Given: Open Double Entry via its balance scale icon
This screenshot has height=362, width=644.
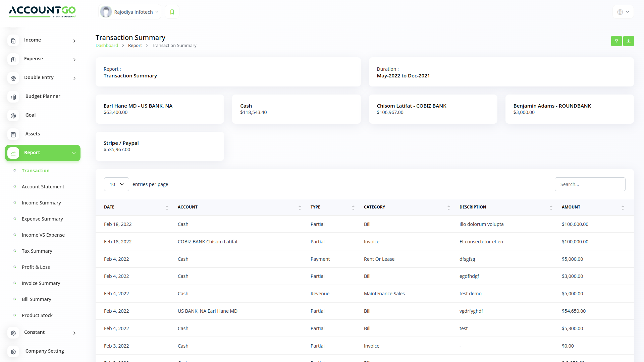Looking at the screenshot, I should pyautogui.click(x=13, y=78).
